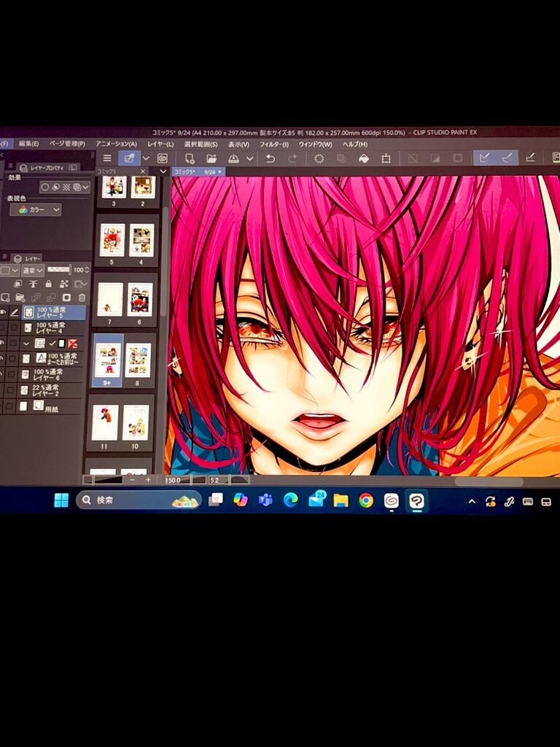
Task: Click the opacity 100 stepper arrows
Action: tap(87, 270)
